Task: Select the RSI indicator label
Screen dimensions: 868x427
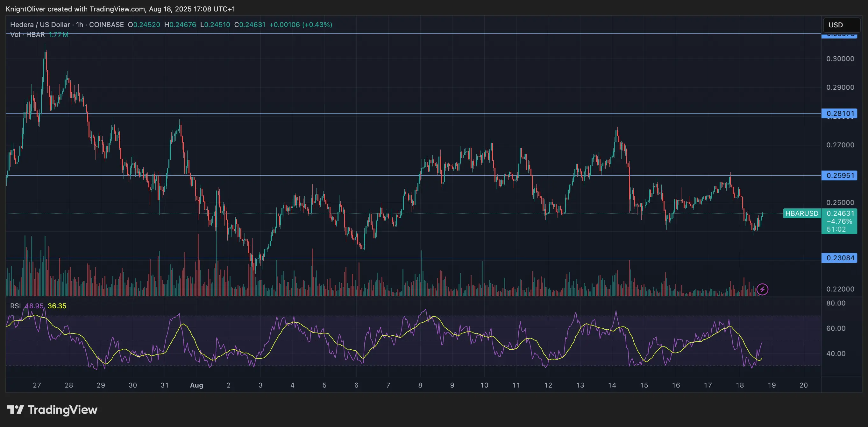Action: 15,306
